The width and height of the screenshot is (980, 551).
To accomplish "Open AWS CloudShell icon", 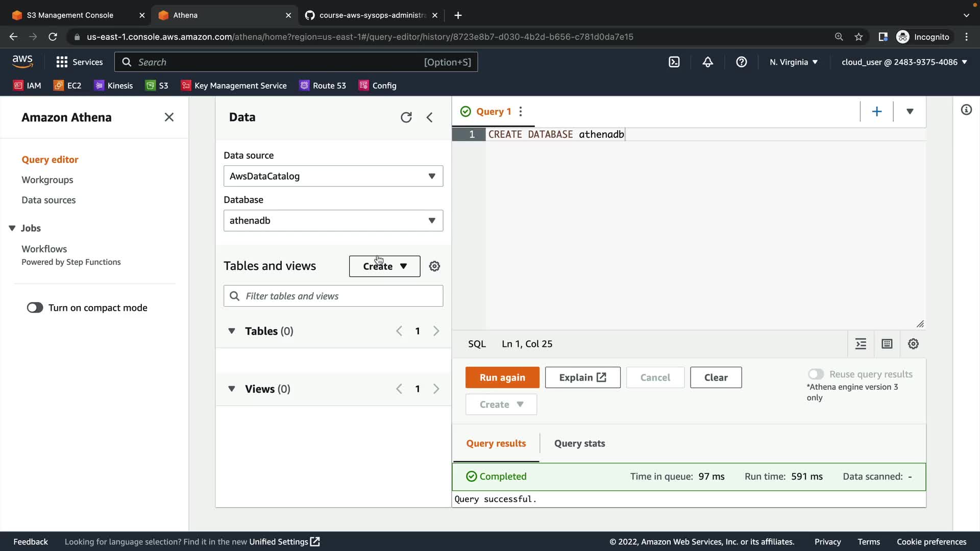I will click(674, 62).
